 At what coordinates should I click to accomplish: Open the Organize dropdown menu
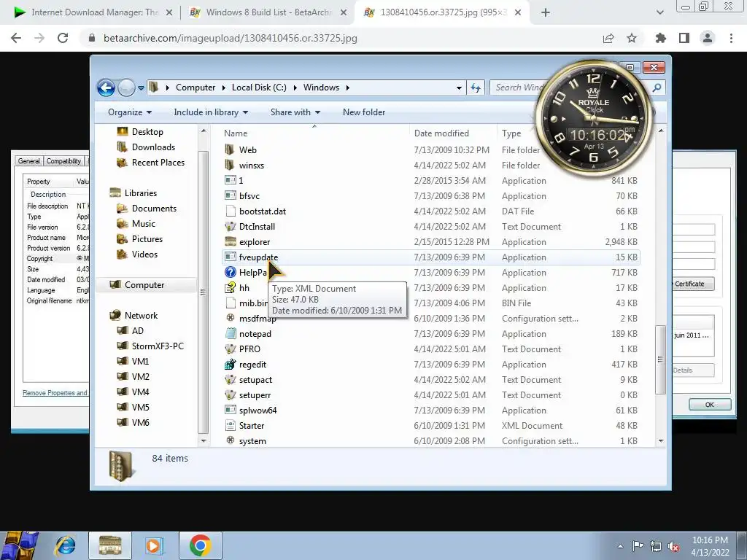click(x=130, y=112)
